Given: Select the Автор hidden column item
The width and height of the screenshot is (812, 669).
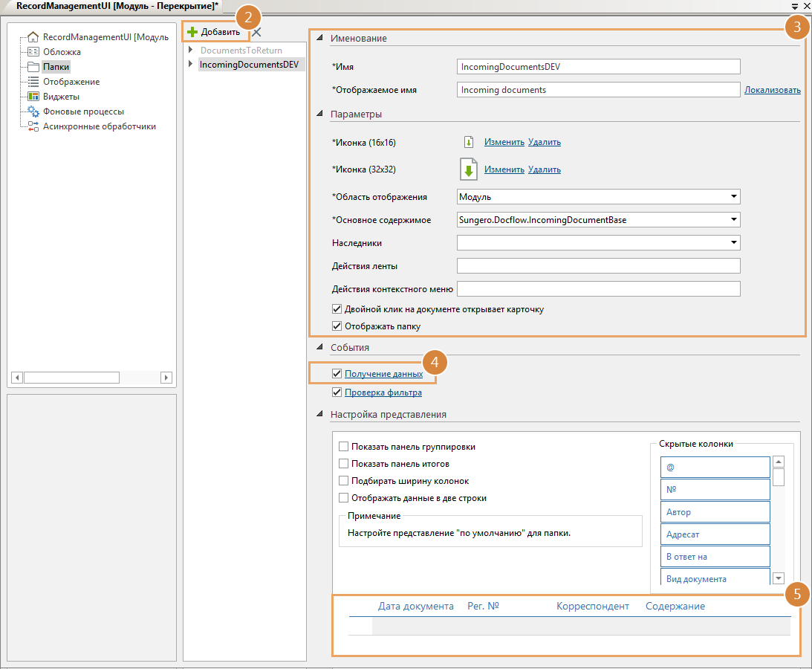Looking at the screenshot, I should tap(714, 512).
